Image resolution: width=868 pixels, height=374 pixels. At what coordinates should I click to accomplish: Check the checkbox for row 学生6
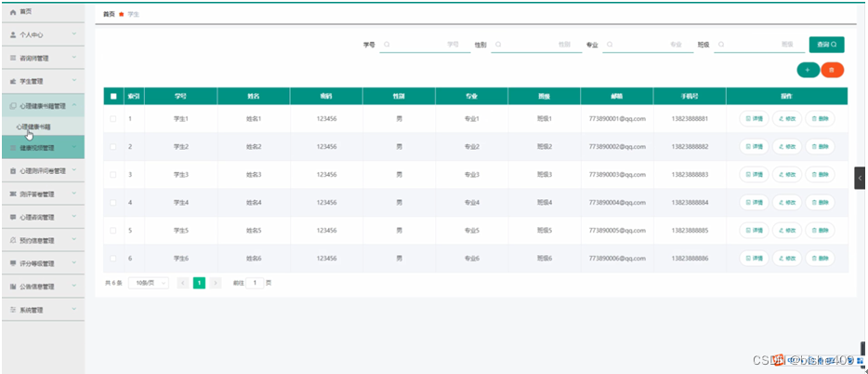(113, 259)
